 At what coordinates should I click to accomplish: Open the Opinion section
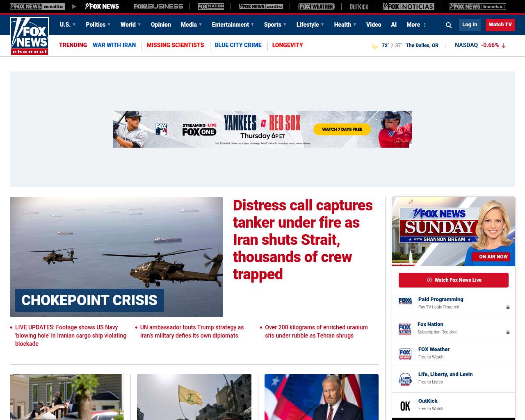161,25
